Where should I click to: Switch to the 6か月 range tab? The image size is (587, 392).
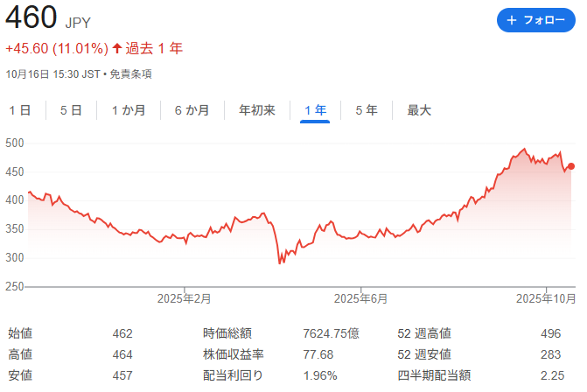192,110
